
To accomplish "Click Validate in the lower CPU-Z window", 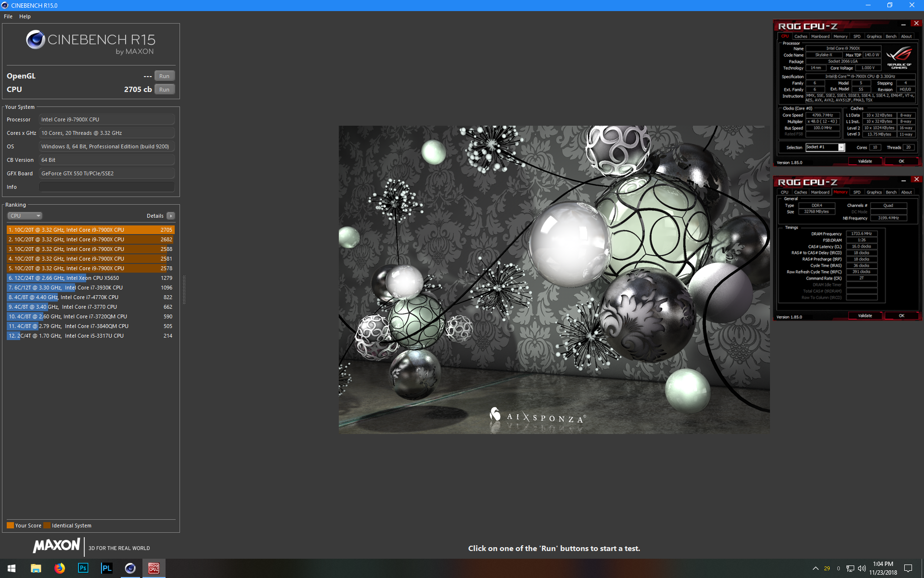I will [865, 316].
